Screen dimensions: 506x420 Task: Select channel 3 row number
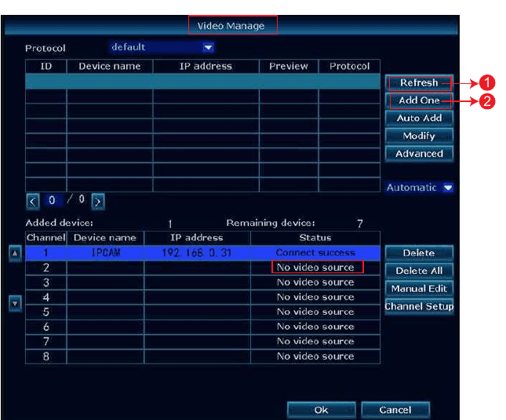pos(46,283)
